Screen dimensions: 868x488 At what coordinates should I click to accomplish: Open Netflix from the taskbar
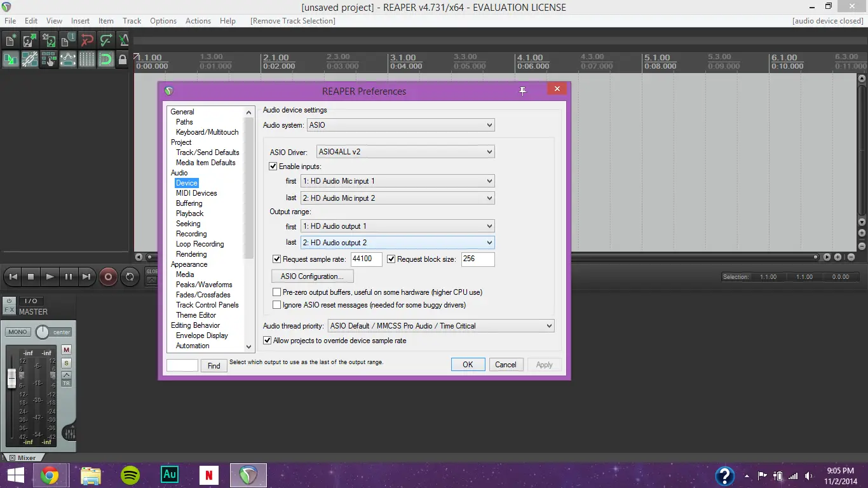coord(208,475)
